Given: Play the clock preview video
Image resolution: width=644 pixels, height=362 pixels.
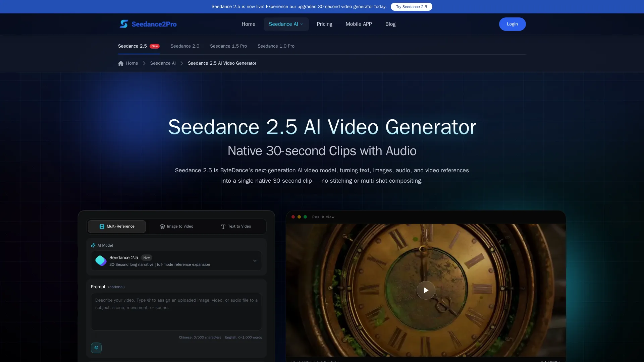Looking at the screenshot, I should click(x=426, y=290).
